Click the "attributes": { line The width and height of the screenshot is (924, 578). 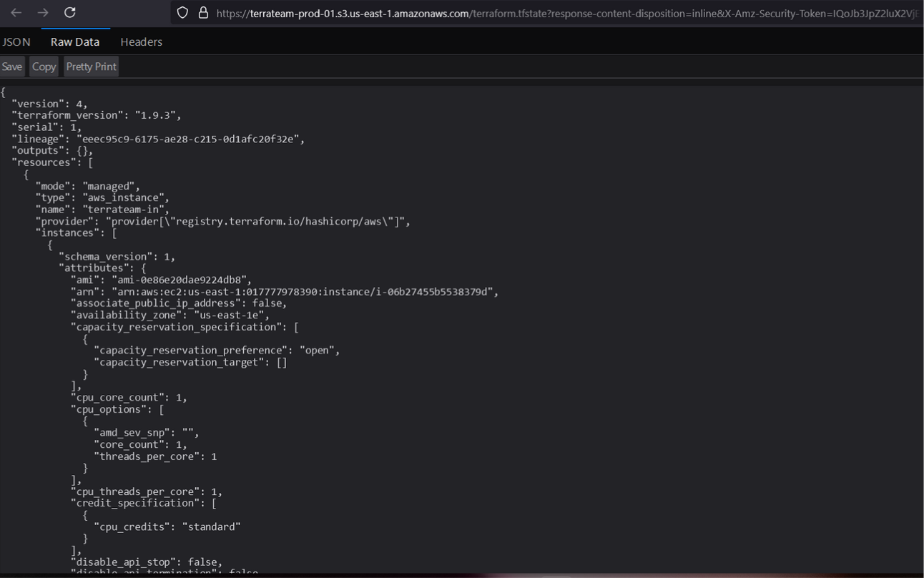(102, 268)
